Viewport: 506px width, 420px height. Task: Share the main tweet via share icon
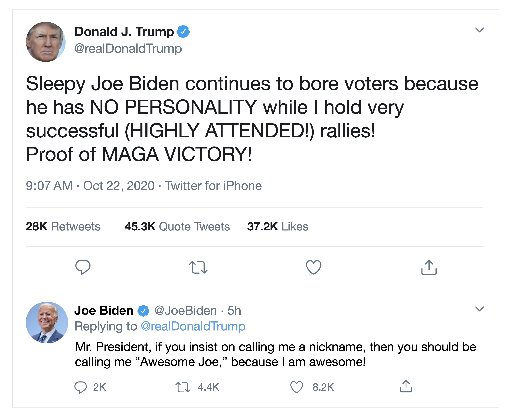click(x=429, y=267)
